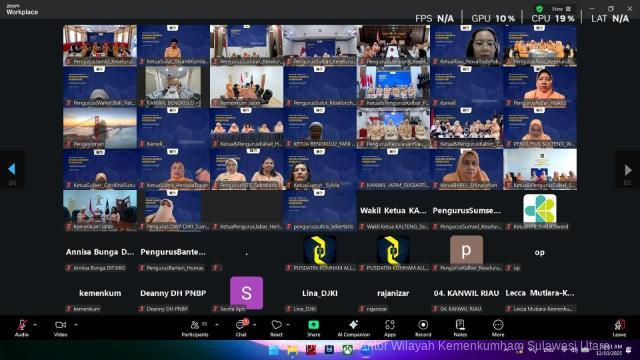Screen dimensions: 640x360
Task: Open AI Companion
Action: 353,328
